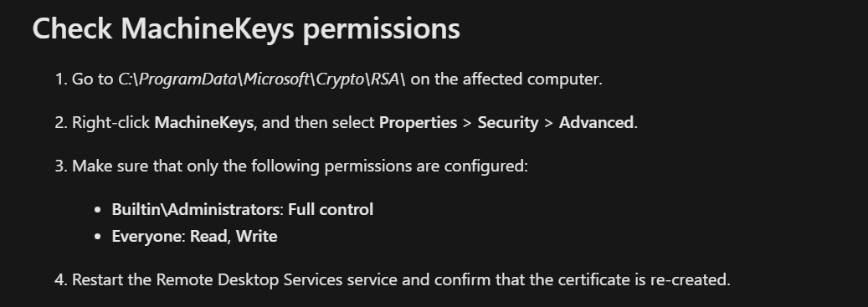Click the Full control text
Viewport: 868px width, 307px height.
pyautogui.click(x=331, y=209)
